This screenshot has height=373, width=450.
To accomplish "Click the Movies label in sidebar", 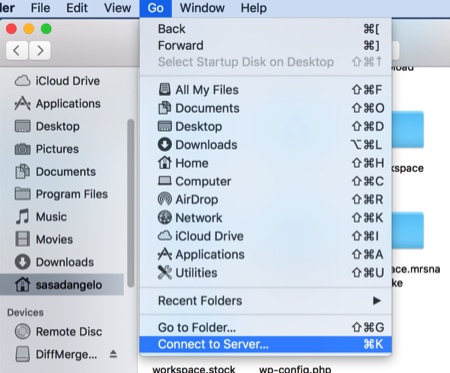I will pos(54,239).
